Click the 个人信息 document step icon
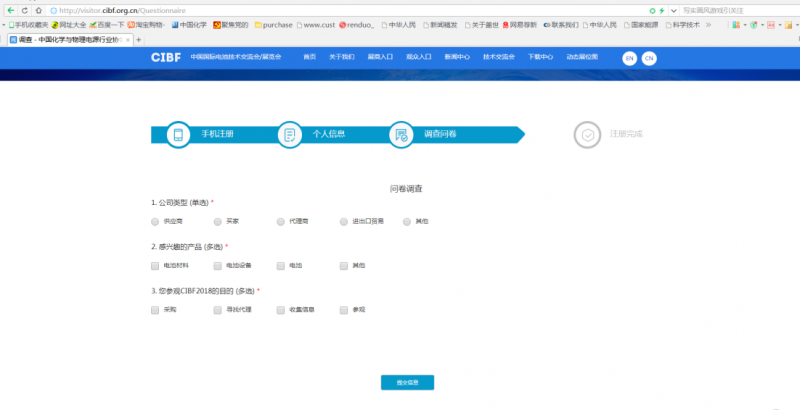800x410 pixels. (x=289, y=135)
